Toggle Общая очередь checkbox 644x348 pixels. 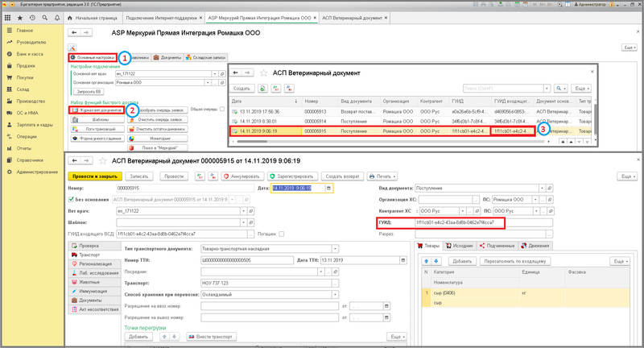click(222, 110)
